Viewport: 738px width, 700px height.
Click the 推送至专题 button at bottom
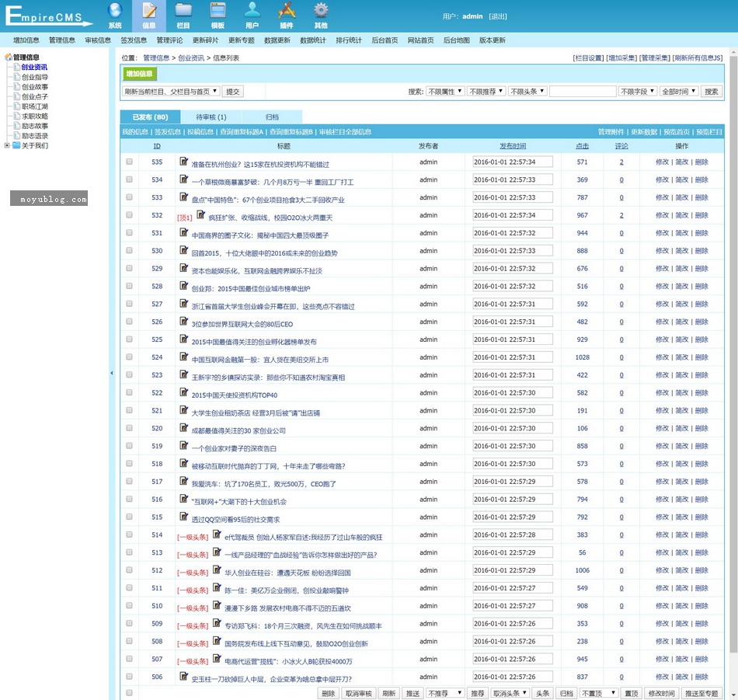701,693
